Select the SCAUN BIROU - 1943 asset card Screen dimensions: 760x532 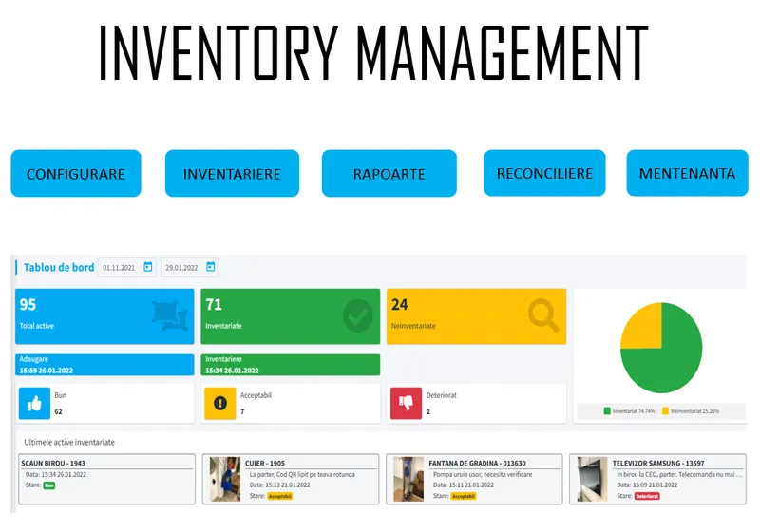tap(106, 478)
